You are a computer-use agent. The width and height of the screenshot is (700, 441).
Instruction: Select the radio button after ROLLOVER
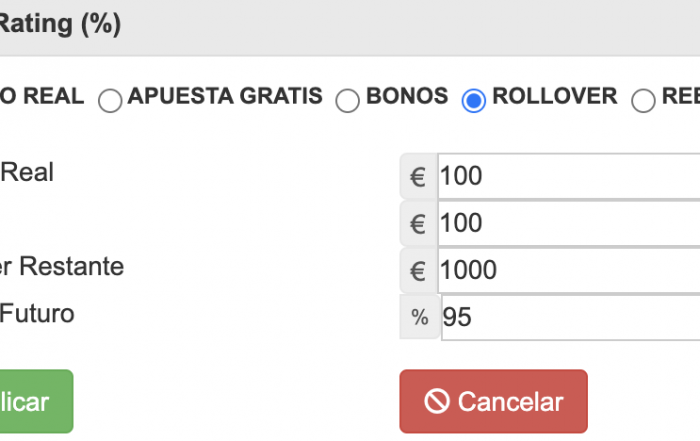(x=643, y=100)
